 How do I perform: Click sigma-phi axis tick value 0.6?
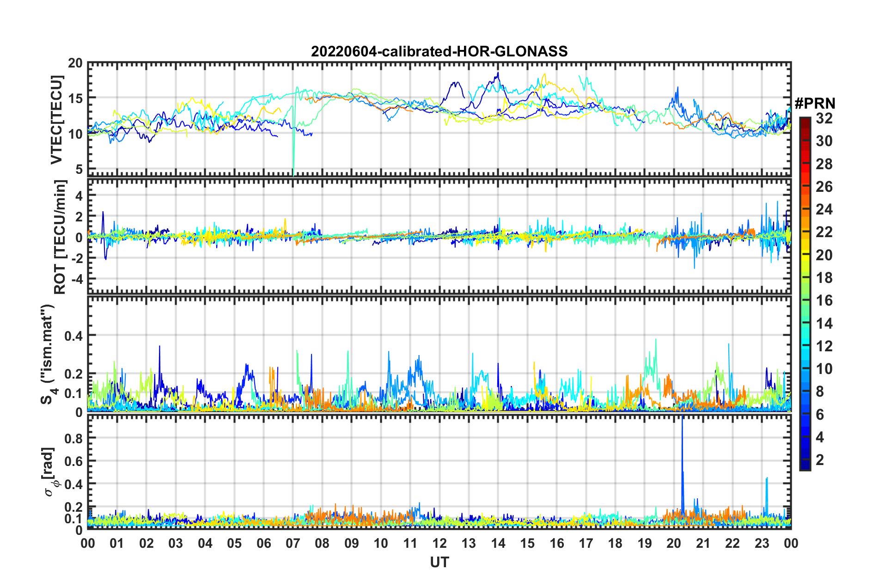coord(74,461)
